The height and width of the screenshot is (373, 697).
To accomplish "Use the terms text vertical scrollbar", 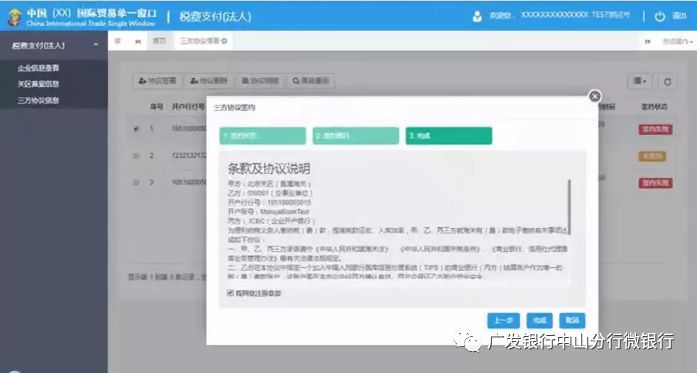I will click(569, 207).
